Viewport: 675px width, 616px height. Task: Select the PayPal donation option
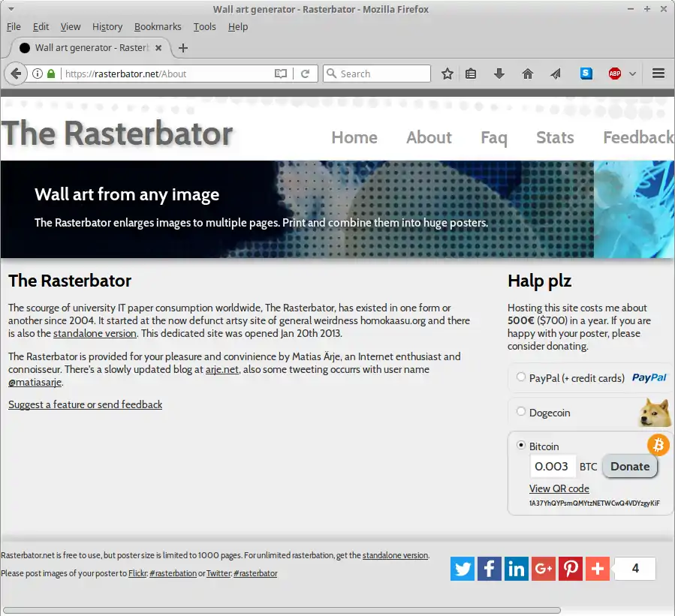[521, 377]
